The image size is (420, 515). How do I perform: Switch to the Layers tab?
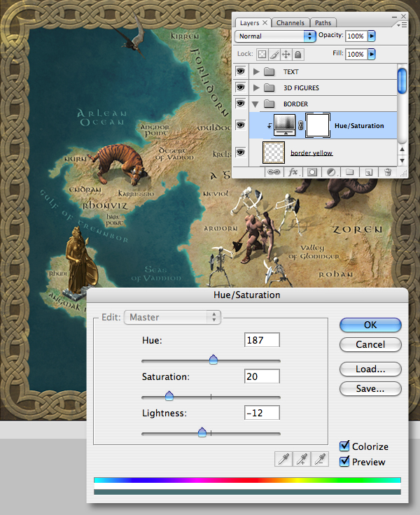249,23
